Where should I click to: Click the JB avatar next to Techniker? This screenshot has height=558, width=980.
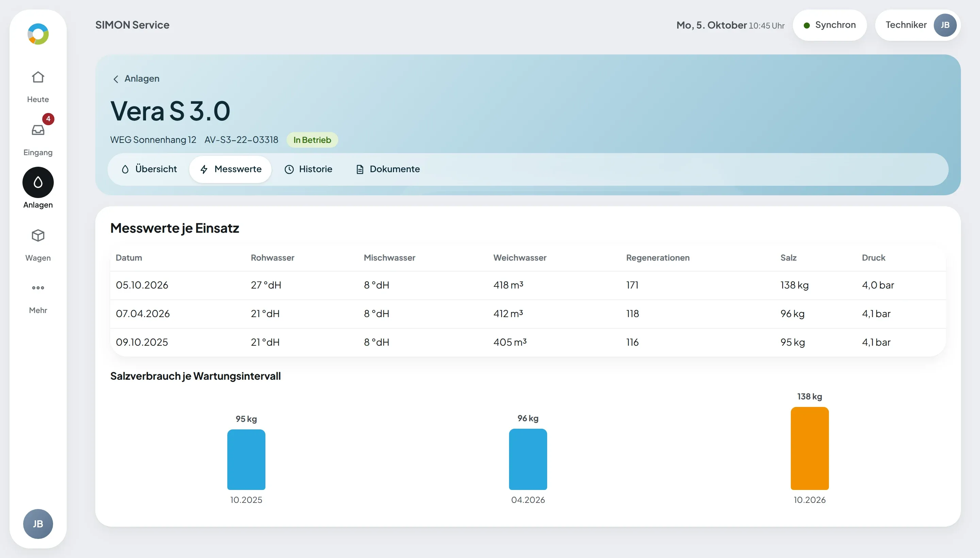[x=945, y=25]
